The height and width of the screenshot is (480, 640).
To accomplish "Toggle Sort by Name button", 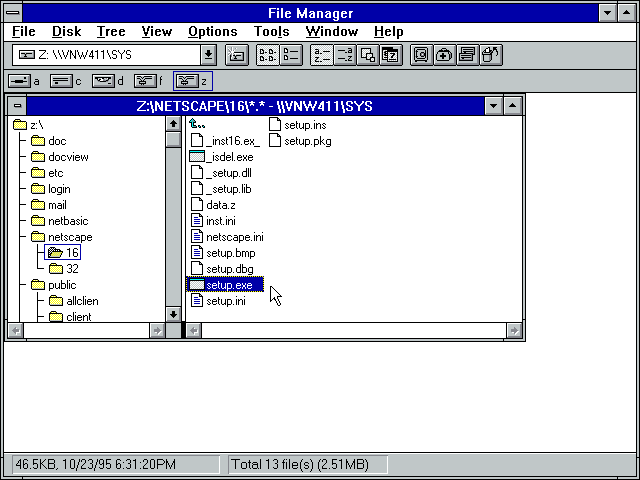I will click(x=322, y=55).
